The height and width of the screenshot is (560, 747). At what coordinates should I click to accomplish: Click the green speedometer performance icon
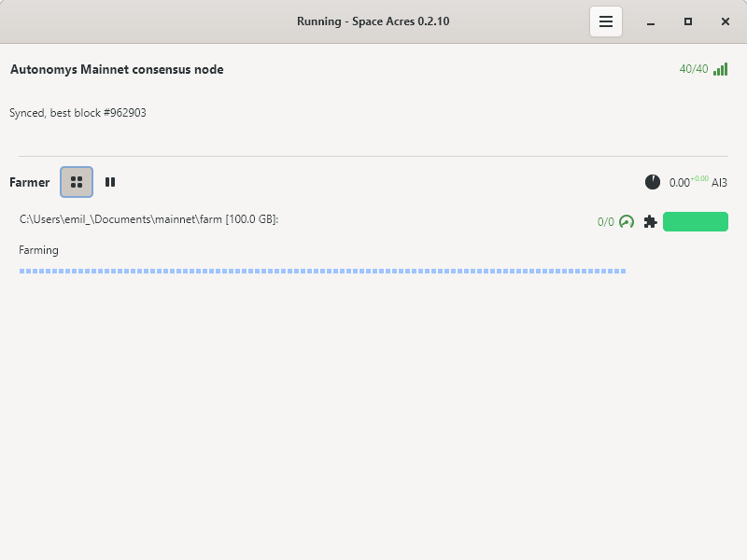click(x=627, y=221)
